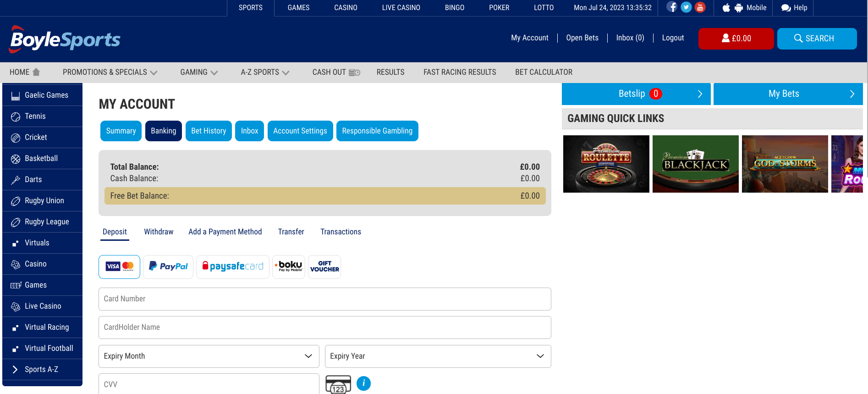Viewport: 868px width, 394px height.
Task: Click the CVV card illustration icon
Action: coord(338,384)
